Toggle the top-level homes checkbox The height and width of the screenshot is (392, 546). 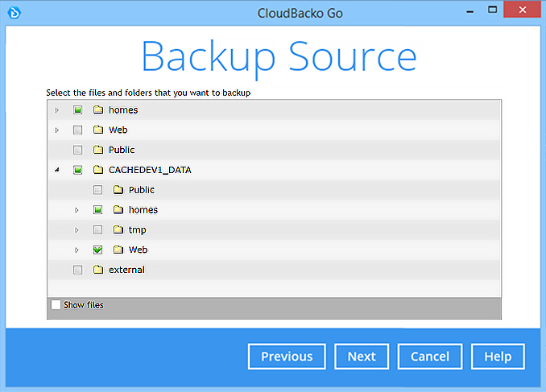(77, 110)
